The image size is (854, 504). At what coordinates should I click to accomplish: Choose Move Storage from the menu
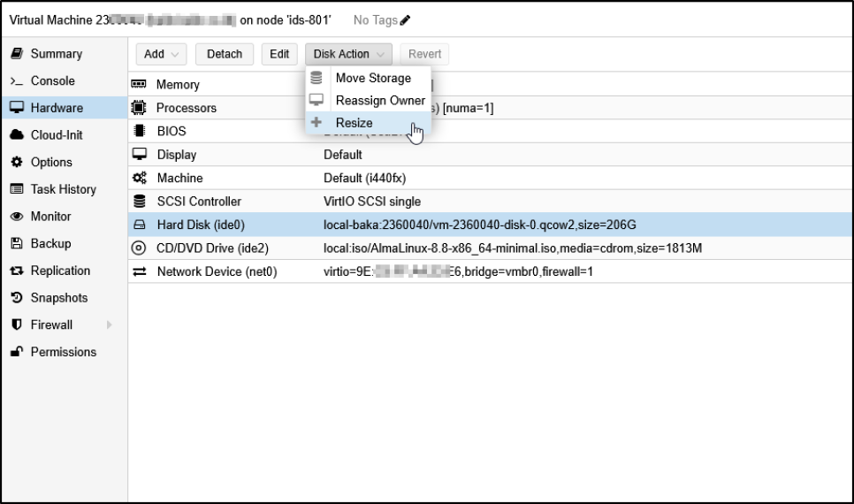[x=373, y=78]
